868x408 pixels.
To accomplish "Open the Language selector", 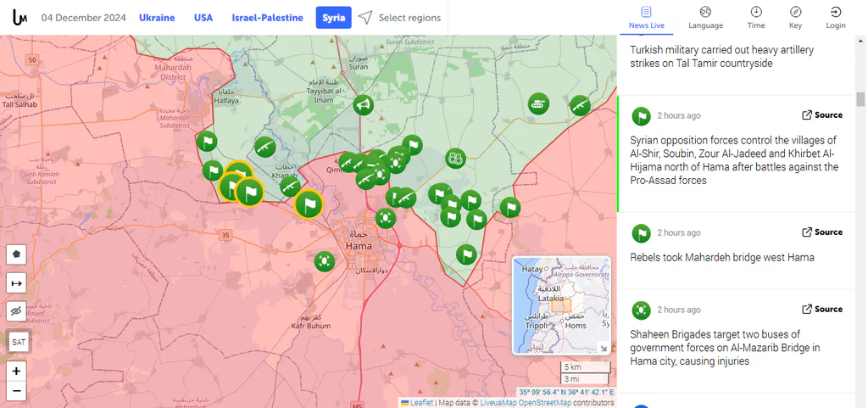I will click(705, 18).
